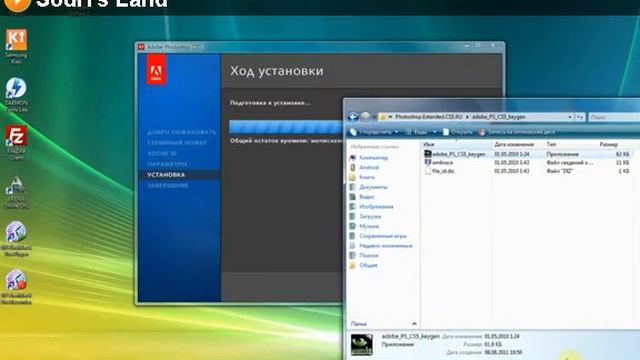Go back in the Explorer window
This screenshot has width=640, height=360.
[353, 117]
